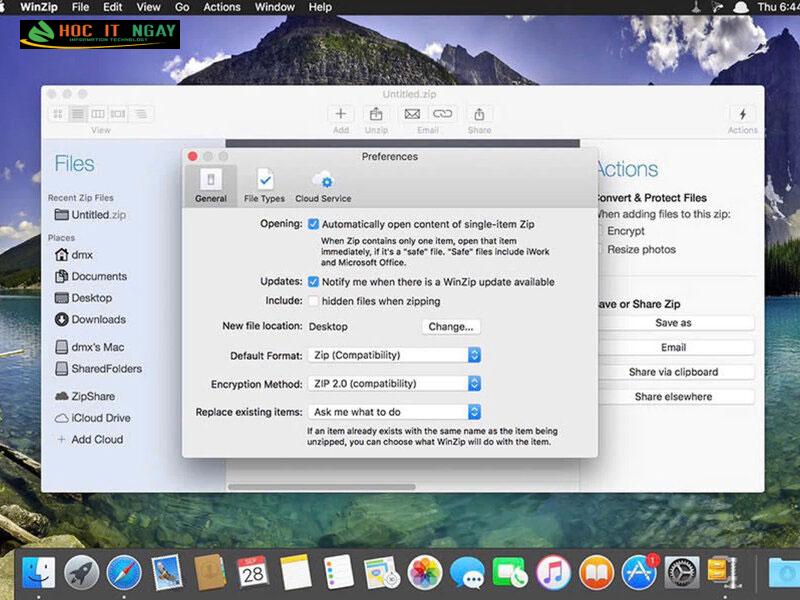The width and height of the screenshot is (800, 600).
Task: Switch to column view in toolbar
Action: point(98,114)
